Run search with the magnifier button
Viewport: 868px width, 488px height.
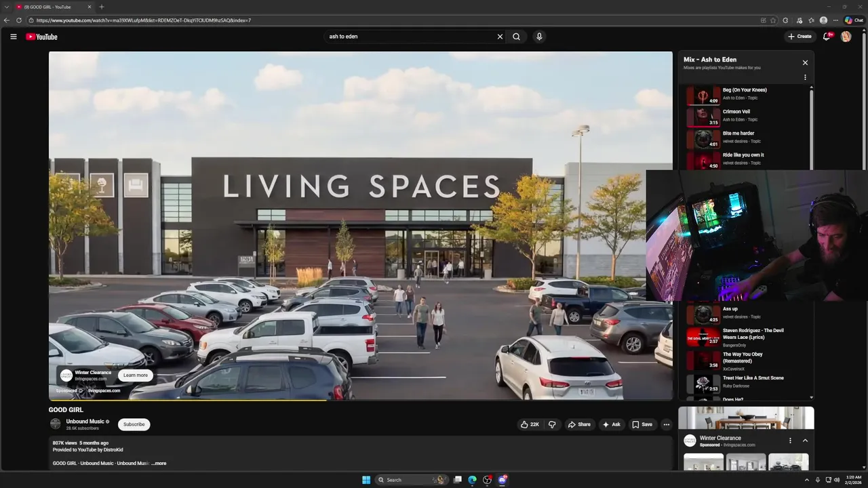517,37
